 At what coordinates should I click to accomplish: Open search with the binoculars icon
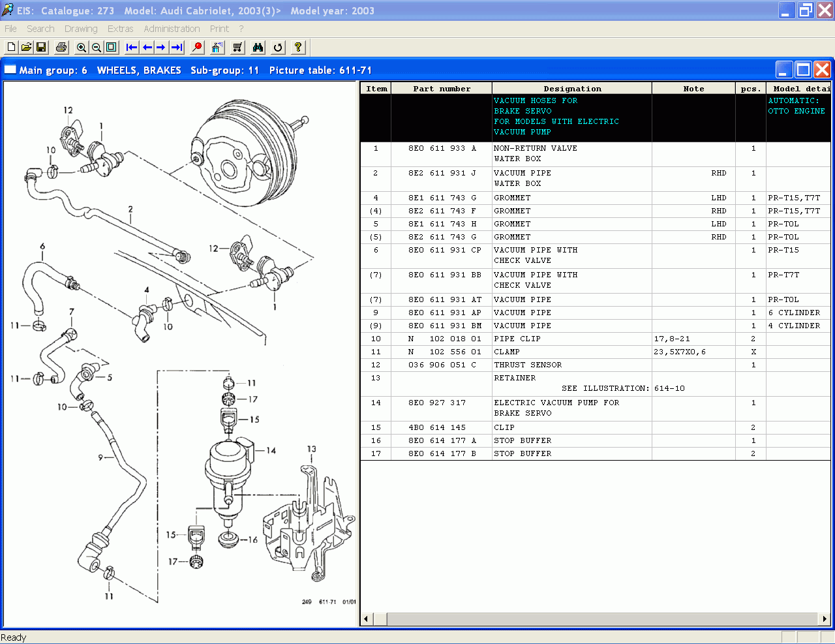[x=258, y=47]
